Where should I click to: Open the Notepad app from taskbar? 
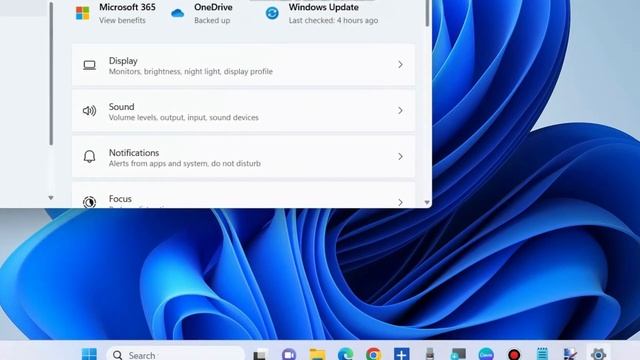[x=542, y=354]
